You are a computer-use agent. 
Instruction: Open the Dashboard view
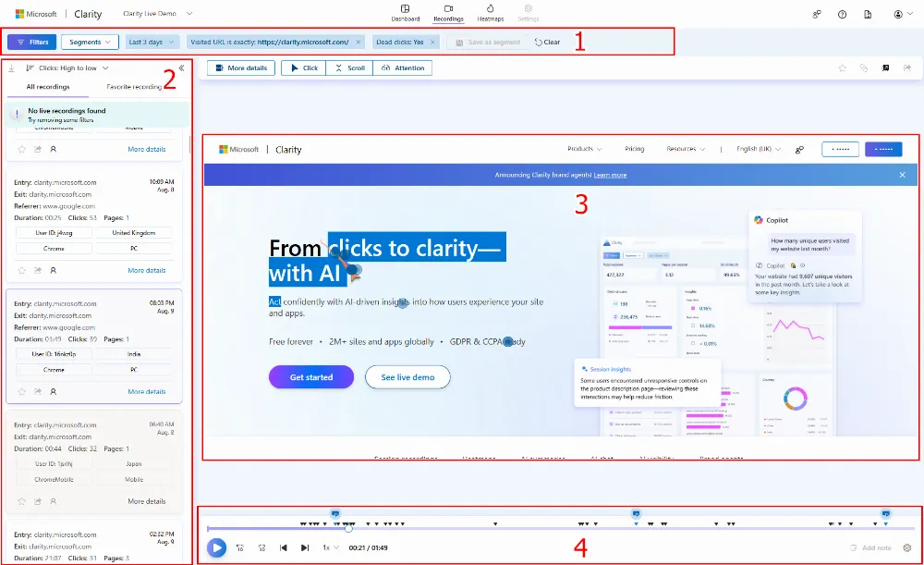point(406,13)
